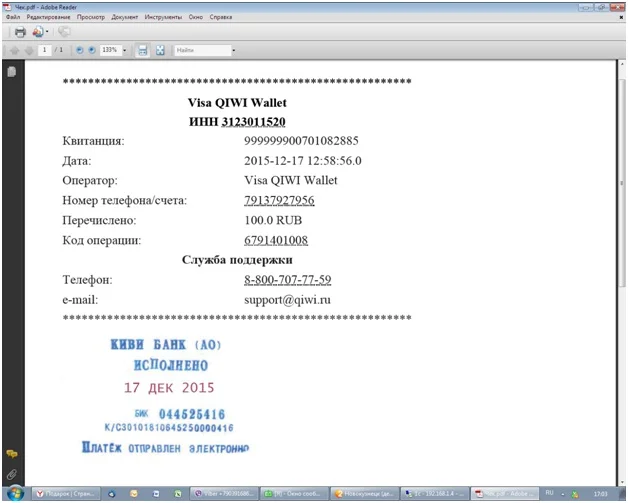Click the zoom value field showing 133%
Viewport: 628px width, 503px height.
click(110, 50)
